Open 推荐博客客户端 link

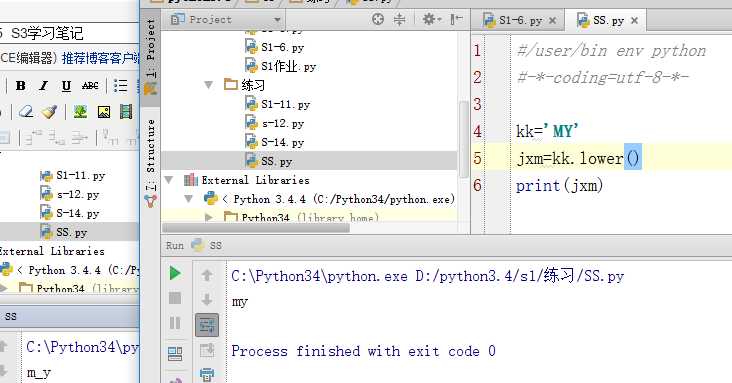pyautogui.click(x=101, y=58)
